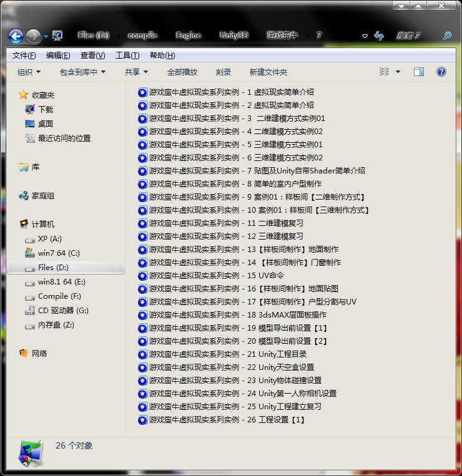Viewport: 462px width, 476px height.
Task: Open recent pages dropdown beside Forward arrow
Action: [46, 36]
